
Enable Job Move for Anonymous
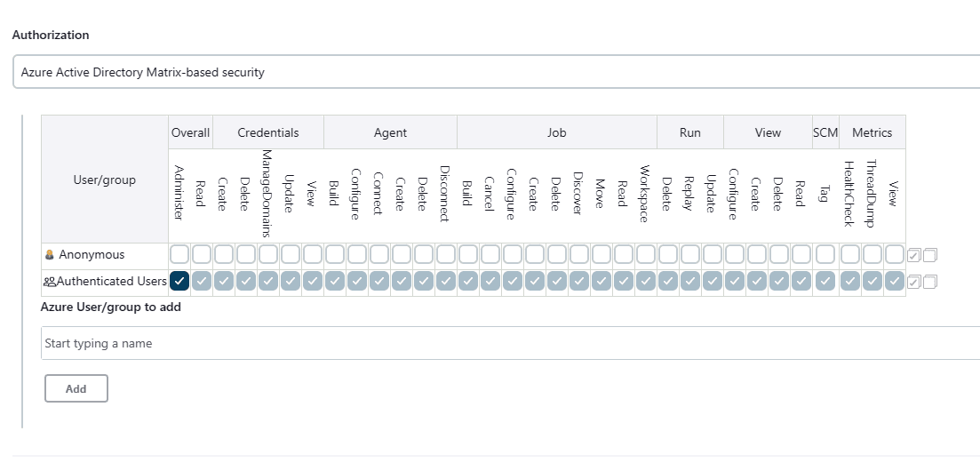tap(602, 254)
